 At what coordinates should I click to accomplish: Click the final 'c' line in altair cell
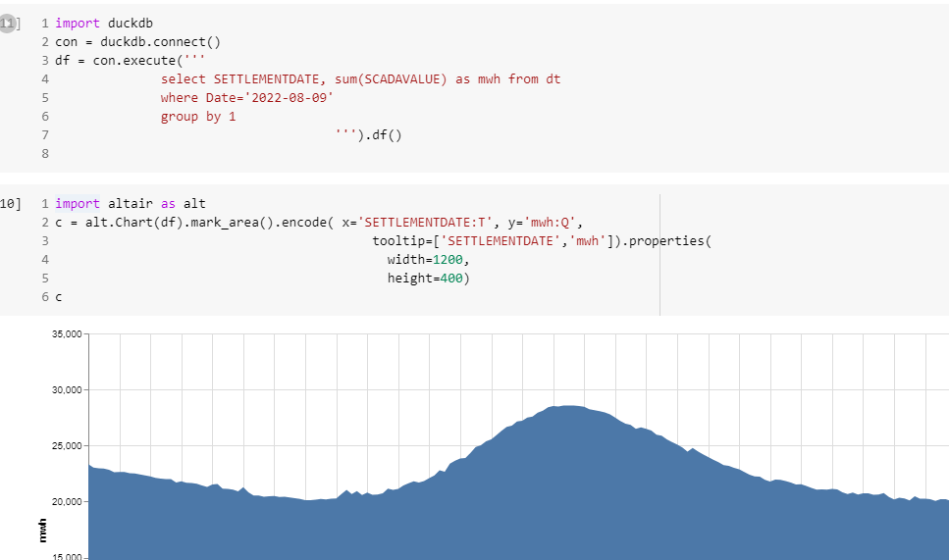[x=59, y=297]
